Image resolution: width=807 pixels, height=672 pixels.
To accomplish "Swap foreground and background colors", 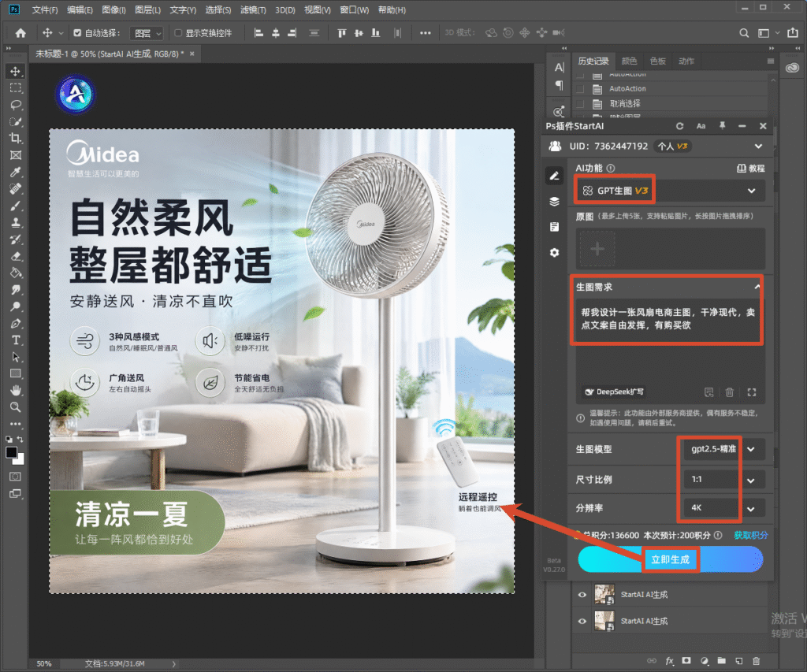I will [x=20, y=440].
